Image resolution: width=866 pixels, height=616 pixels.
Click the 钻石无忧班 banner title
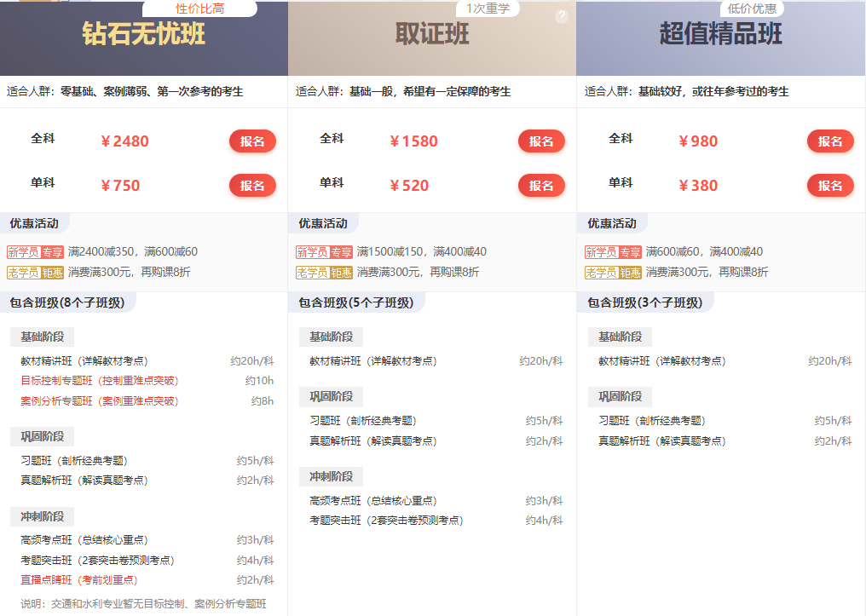pyautogui.click(x=143, y=34)
